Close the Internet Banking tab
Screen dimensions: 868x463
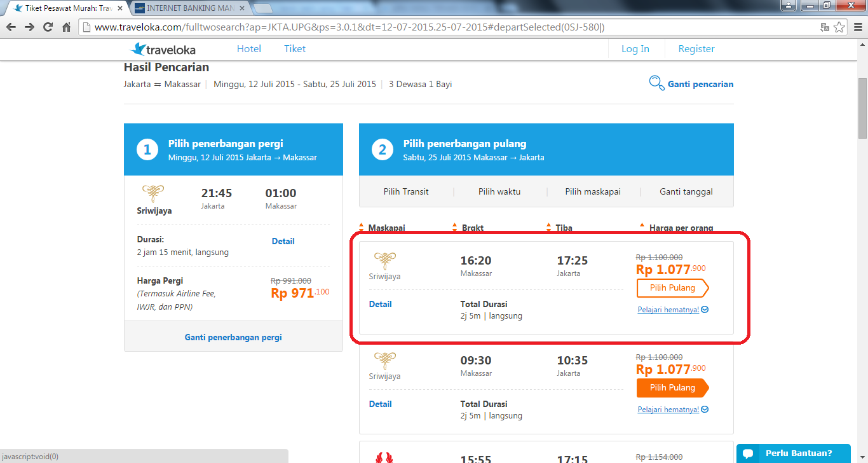[241, 8]
